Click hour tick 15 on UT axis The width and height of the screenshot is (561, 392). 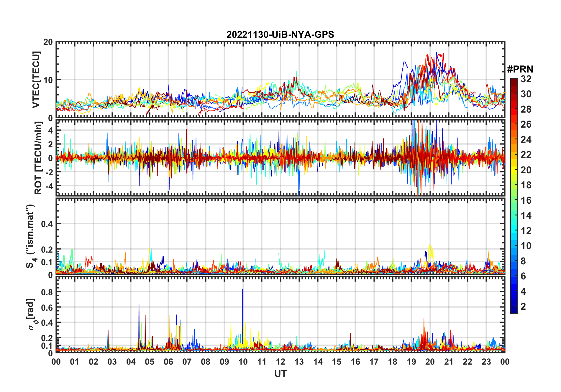[x=337, y=362]
